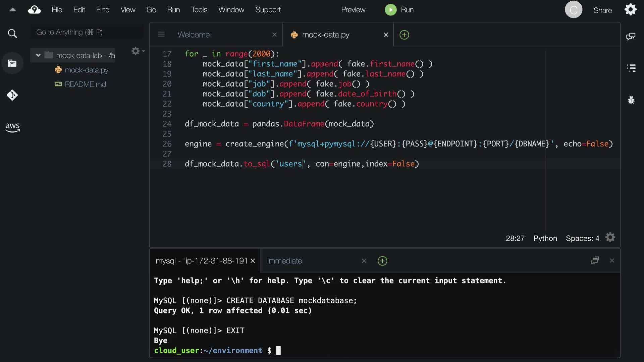Screen dimensions: 644x362
Task: Open the editor tab list menu
Action: coord(161,35)
